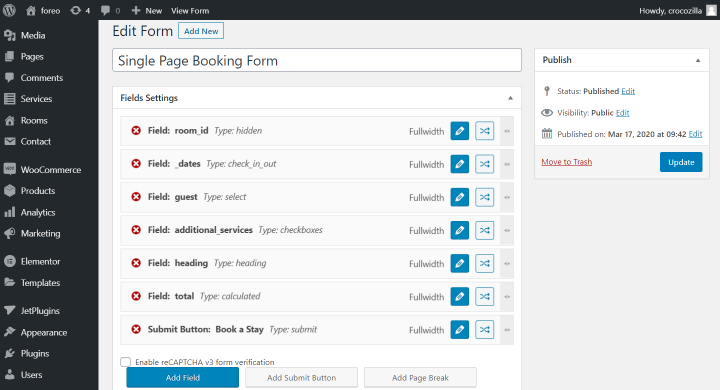
Task: Open the updates indicator showing 4
Action: (x=80, y=11)
